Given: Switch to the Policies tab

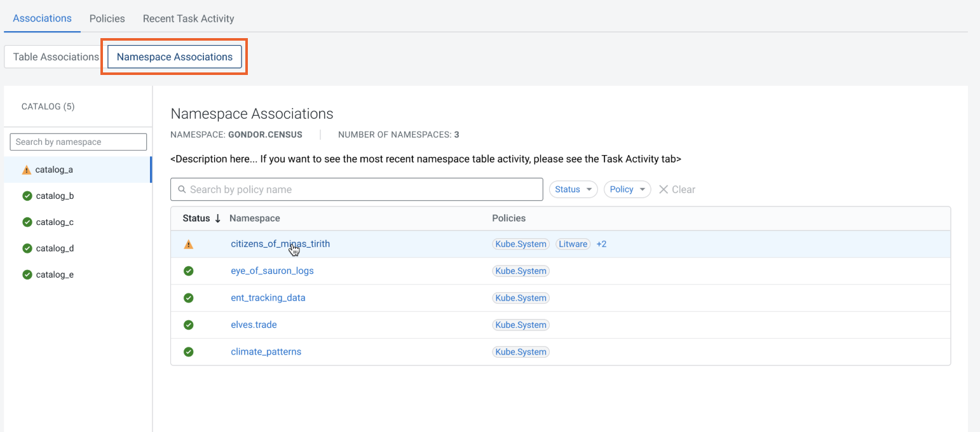Looking at the screenshot, I should (x=107, y=18).
